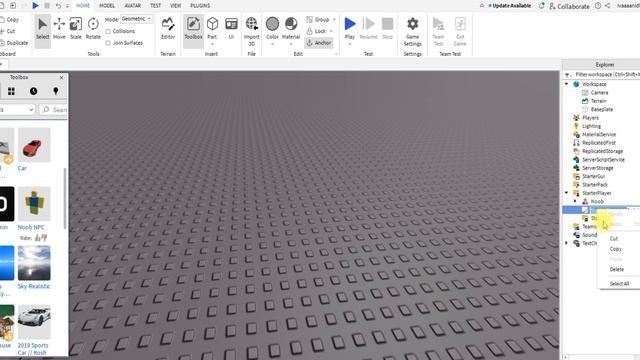Click the Stop playback button
This screenshot has height=360, width=640.
click(387, 29)
